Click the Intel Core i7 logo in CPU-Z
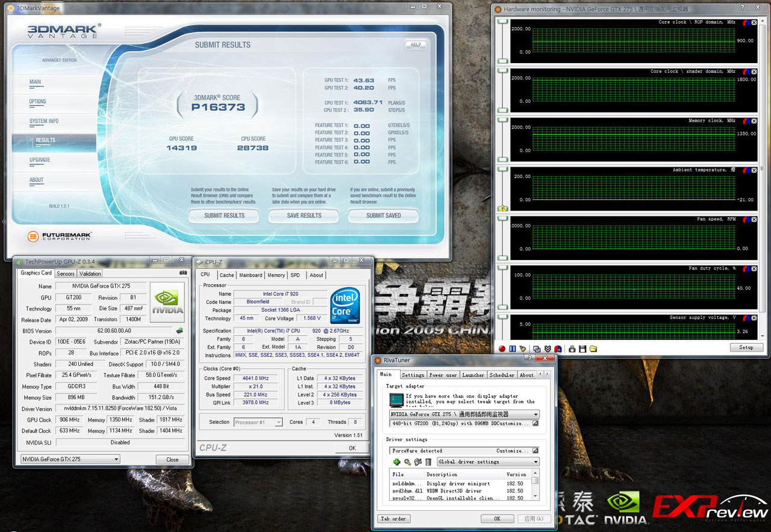 pyautogui.click(x=345, y=306)
